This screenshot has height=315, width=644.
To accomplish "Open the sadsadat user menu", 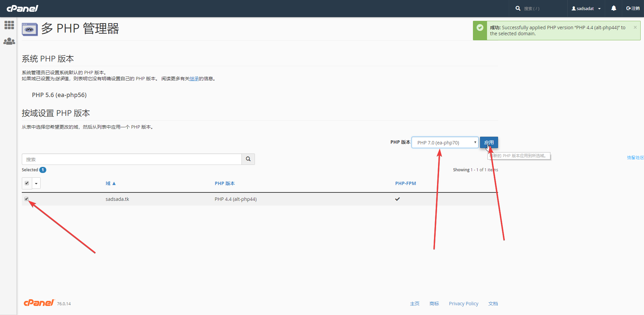I will [586, 9].
